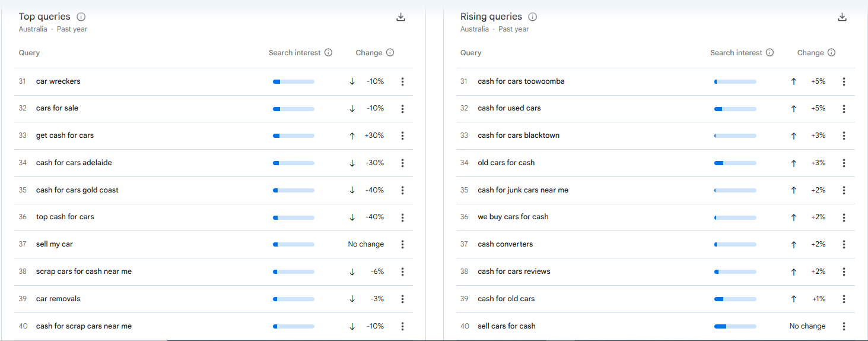The width and height of the screenshot is (868, 341).
Task: Click the sell cars for cash query
Action: coord(507,326)
